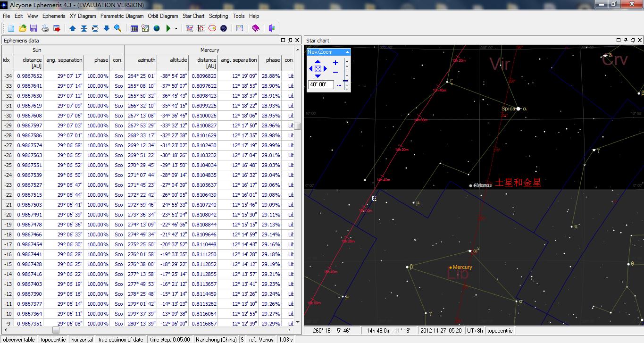Click the vertical scrollbar thumb of ephemeris table

(x=297, y=126)
